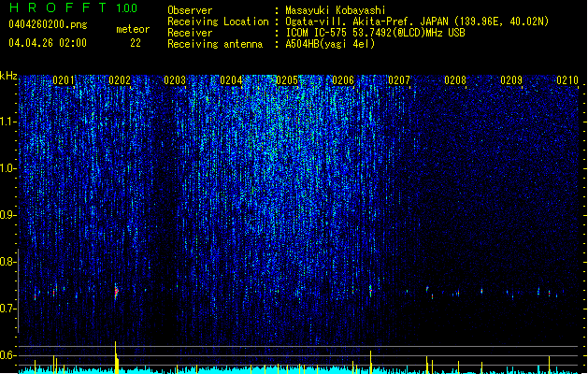Click the 0207 time marker
The width and height of the screenshot is (588, 374).
pos(399,80)
